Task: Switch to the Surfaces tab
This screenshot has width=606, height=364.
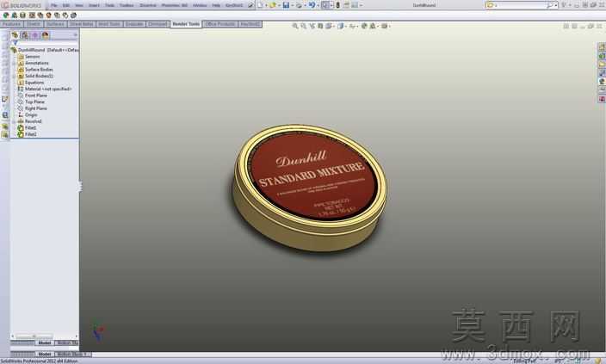Action: 55,24
